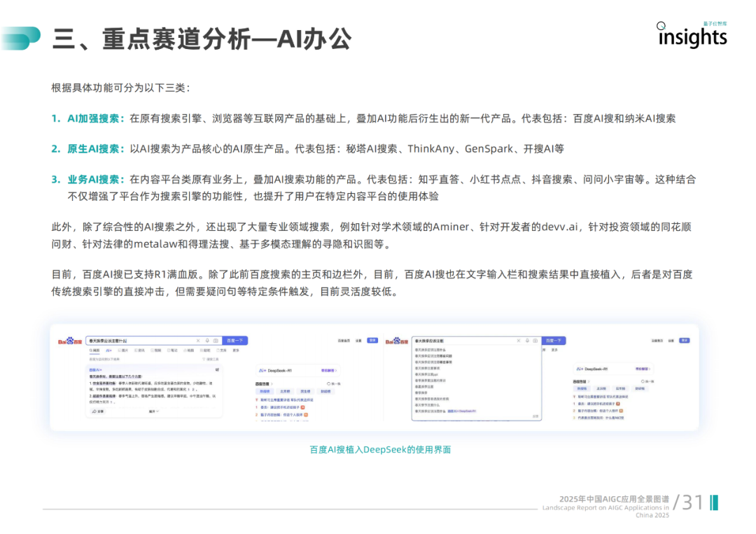Image resolution: width=756 pixels, height=534 pixels.
Task: Click the Baidu logo in left screenshot
Action: coord(70,341)
